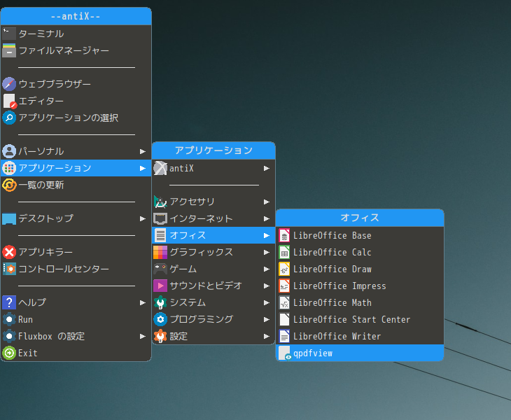Expand the antiX submenu arrow

(266, 169)
